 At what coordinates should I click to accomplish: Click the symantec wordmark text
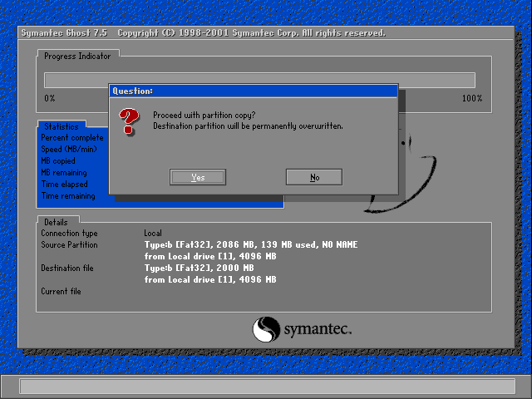318,329
